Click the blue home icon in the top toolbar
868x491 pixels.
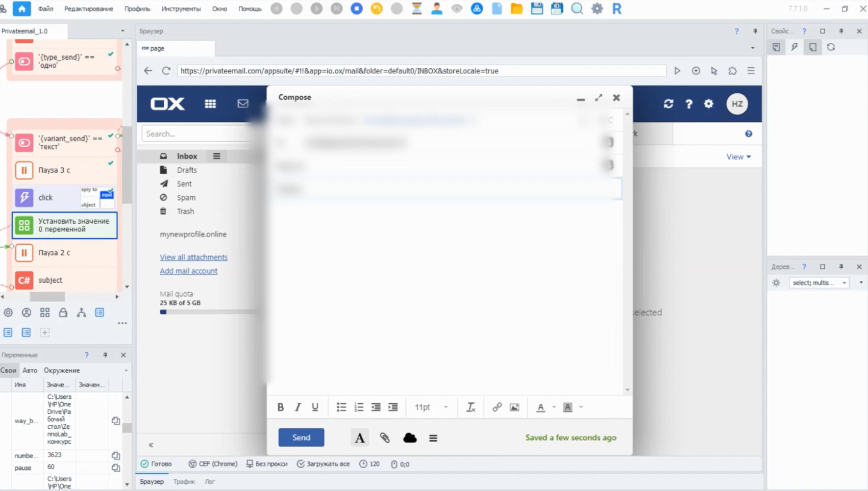click(22, 8)
